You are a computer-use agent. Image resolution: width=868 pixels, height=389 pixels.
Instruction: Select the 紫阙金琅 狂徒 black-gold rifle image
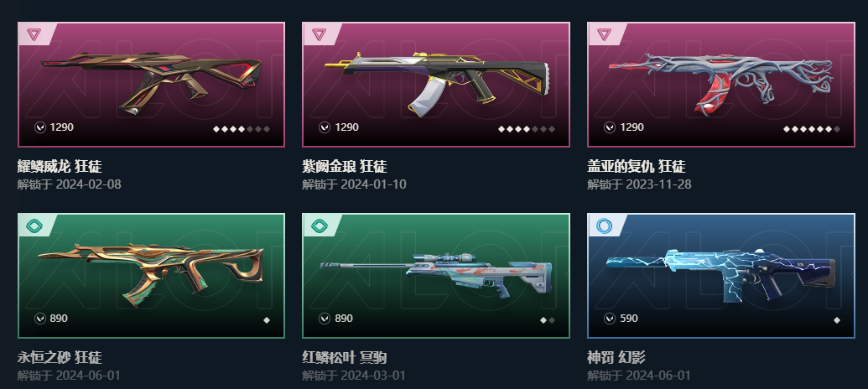tap(436, 82)
